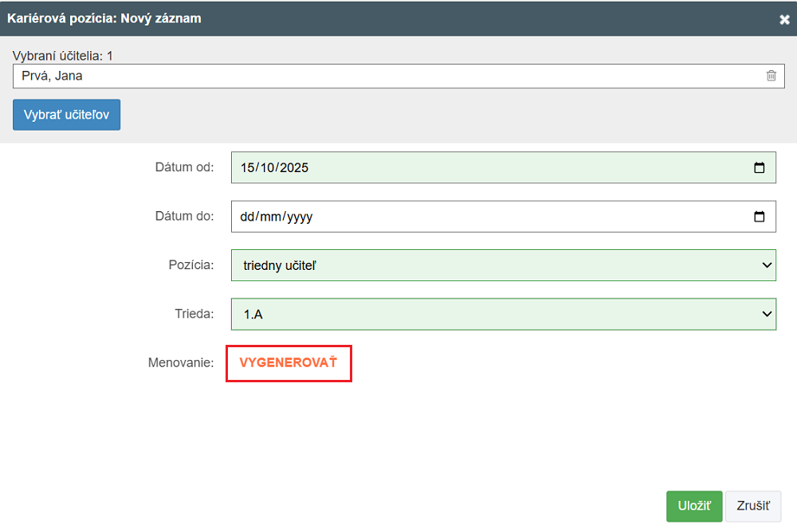Click the dd segment in Dátum do
The width and height of the screenshot is (797, 532).
pyautogui.click(x=248, y=217)
